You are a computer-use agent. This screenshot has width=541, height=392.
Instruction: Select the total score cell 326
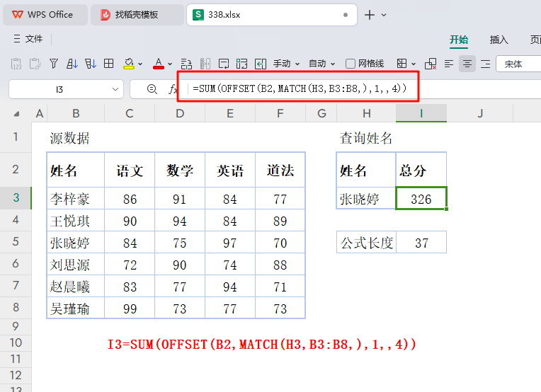(x=421, y=199)
